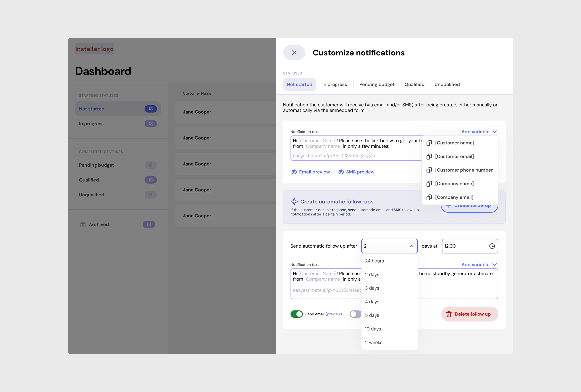Close the Customize notifications panel
Screen dimensions: 581x392
(x=294, y=53)
